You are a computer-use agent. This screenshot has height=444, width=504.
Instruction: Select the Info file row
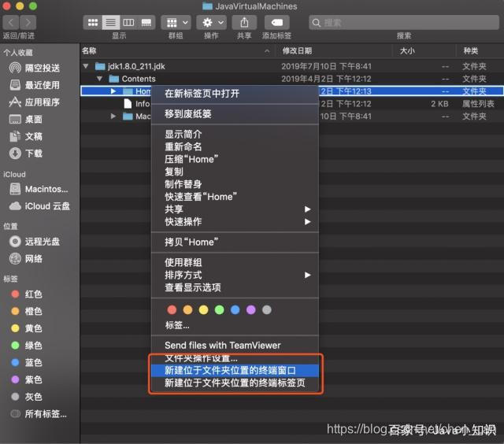292,104
